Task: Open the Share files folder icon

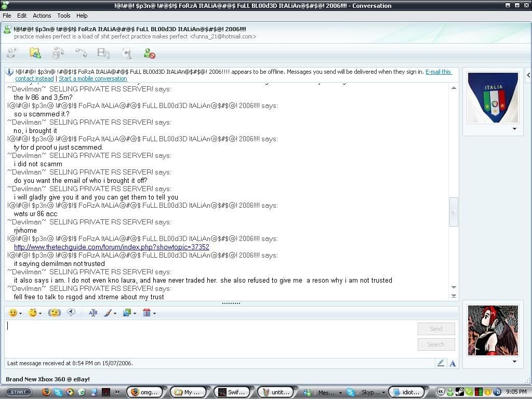Action: point(35,53)
